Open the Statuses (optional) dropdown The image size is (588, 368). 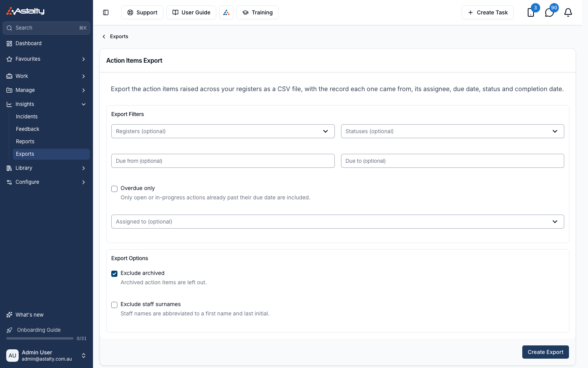(x=452, y=131)
